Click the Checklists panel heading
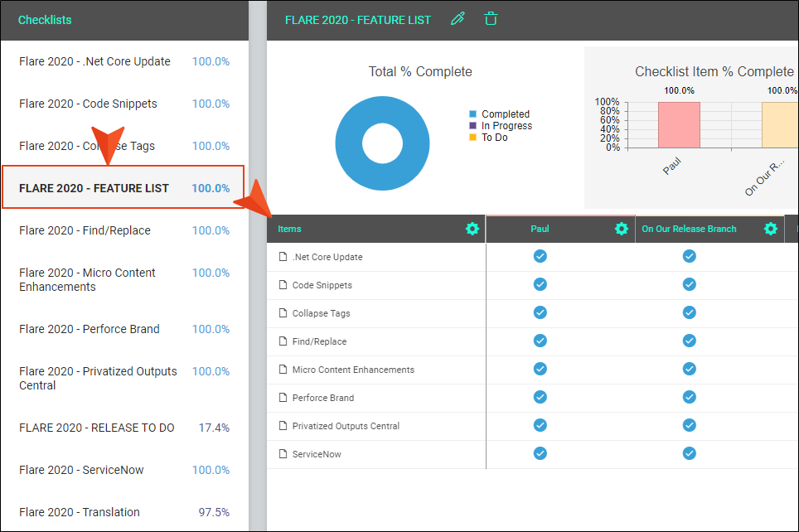799x532 pixels. 45,20
